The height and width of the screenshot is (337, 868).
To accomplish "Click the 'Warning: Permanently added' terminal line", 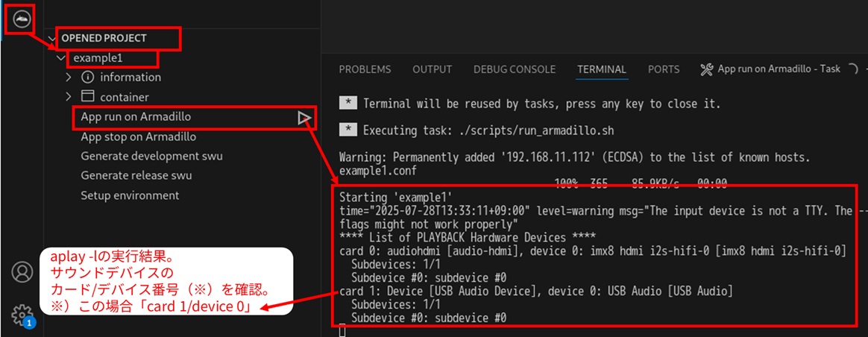I will click(x=575, y=158).
